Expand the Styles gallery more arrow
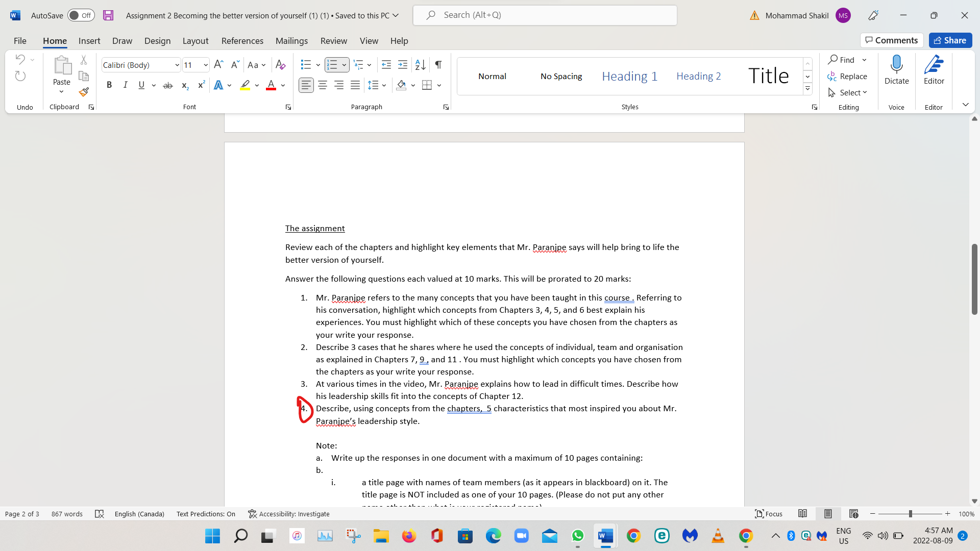 (807, 89)
